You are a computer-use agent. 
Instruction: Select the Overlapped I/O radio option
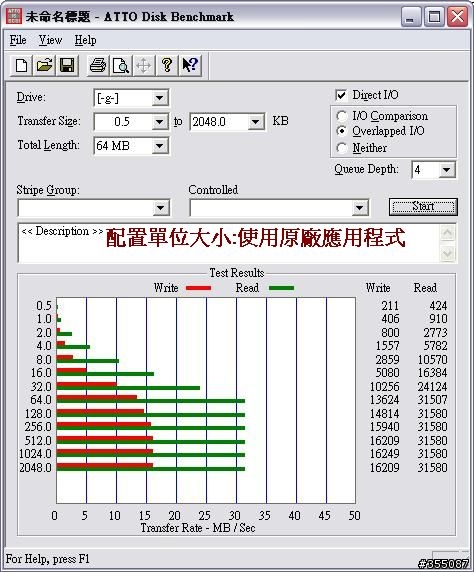(x=342, y=131)
